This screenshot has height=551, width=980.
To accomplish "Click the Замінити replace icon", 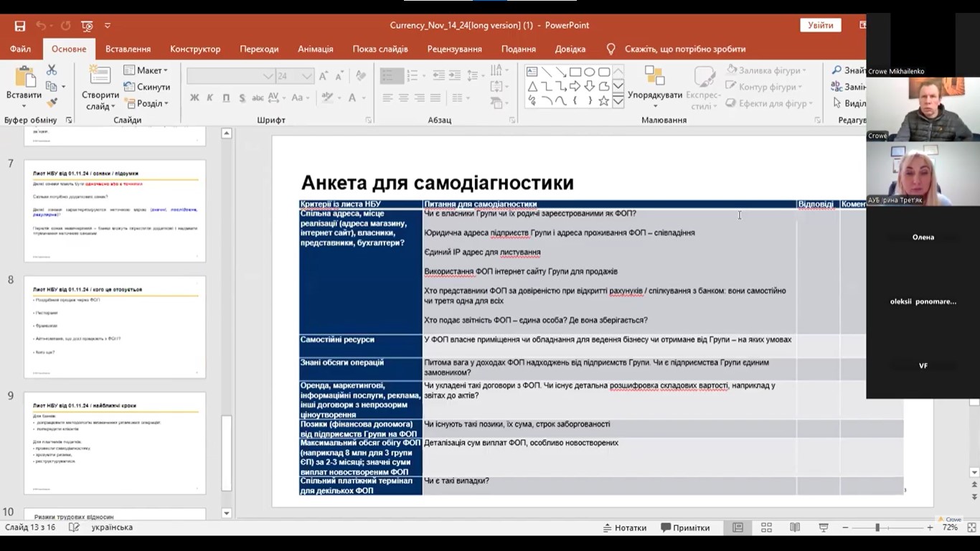I will [x=837, y=87].
